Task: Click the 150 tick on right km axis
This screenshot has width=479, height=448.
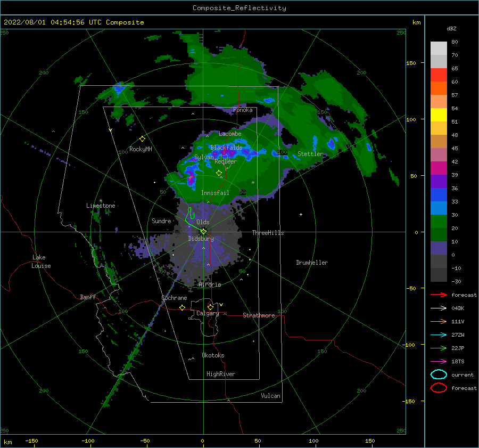Action: tap(411, 63)
